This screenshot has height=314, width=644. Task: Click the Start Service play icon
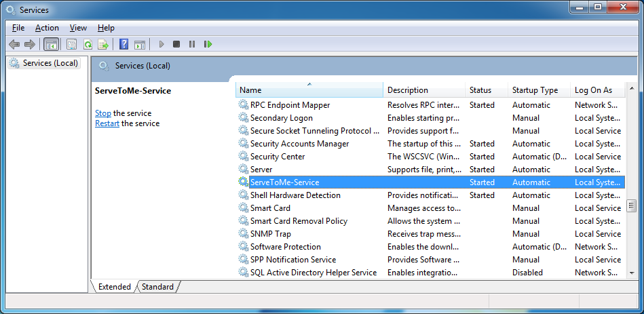click(x=162, y=44)
